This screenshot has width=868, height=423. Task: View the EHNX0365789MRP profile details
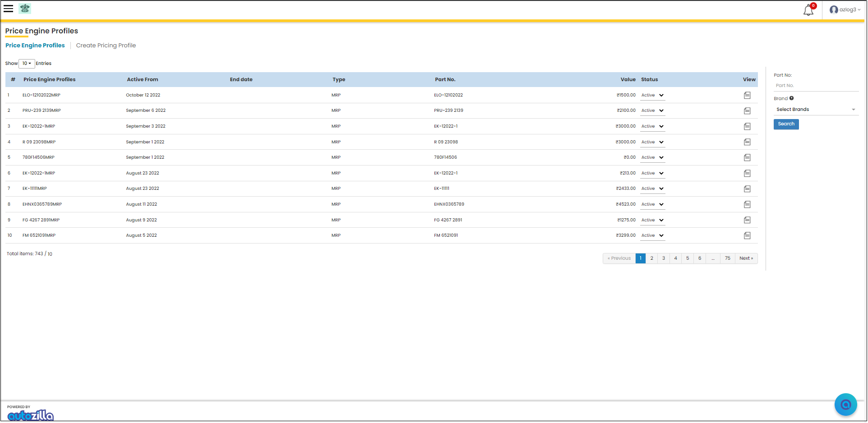tap(747, 205)
